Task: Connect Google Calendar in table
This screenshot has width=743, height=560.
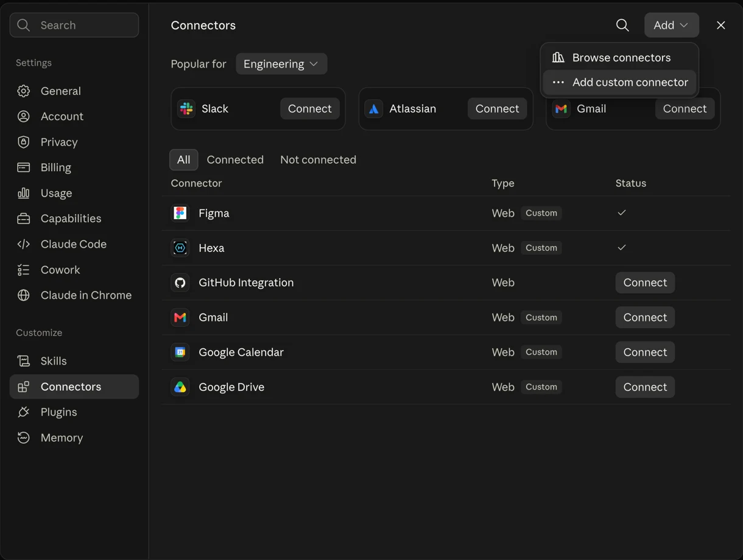Action: point(645,352)
